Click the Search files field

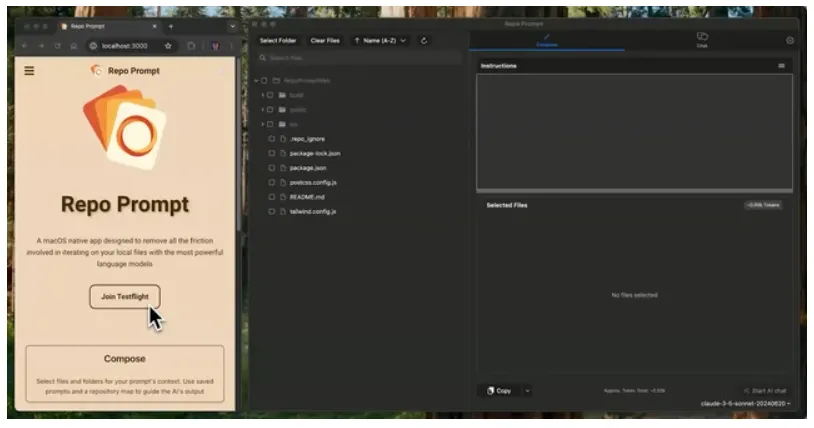359,58
